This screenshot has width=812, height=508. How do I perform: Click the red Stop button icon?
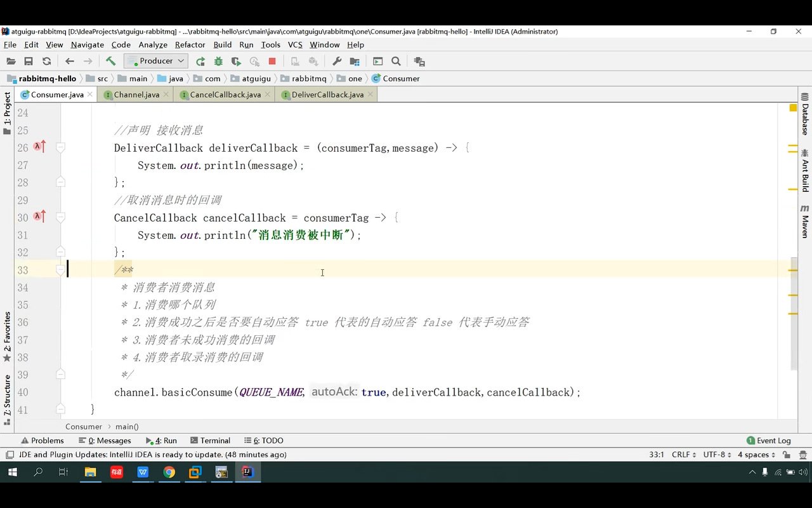pyautogui.click(x=272, y=62)
